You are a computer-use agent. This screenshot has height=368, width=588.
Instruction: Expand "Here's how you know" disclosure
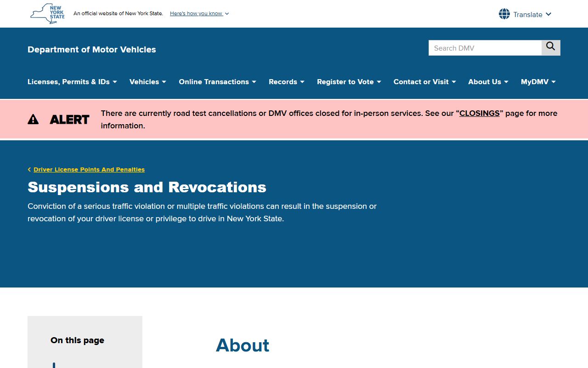click(x=199, y=13)
